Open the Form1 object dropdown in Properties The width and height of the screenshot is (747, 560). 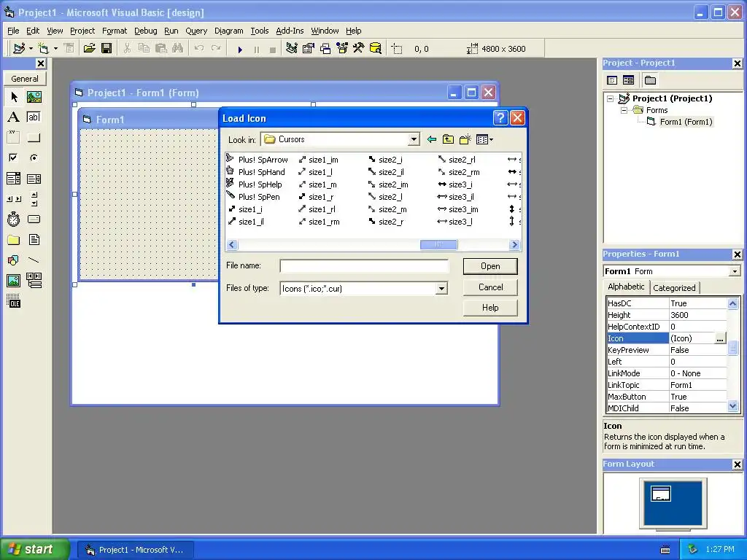tap(735, 271)
